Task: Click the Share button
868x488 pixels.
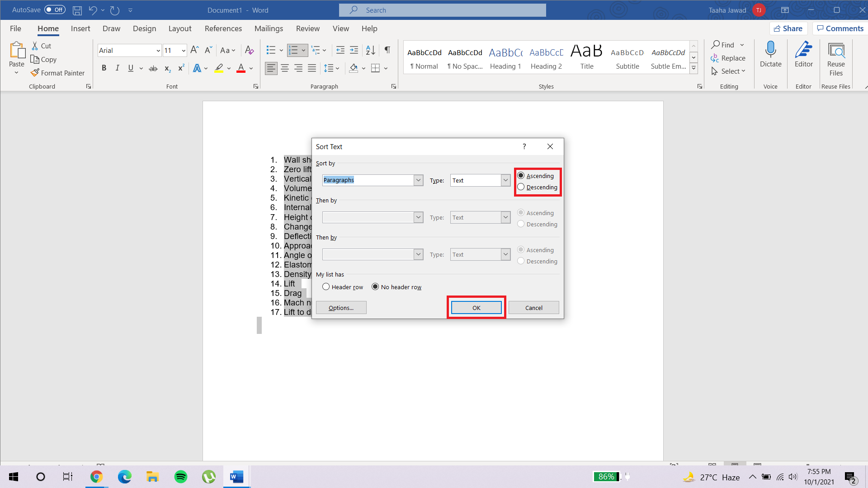Action: (788, 28)
